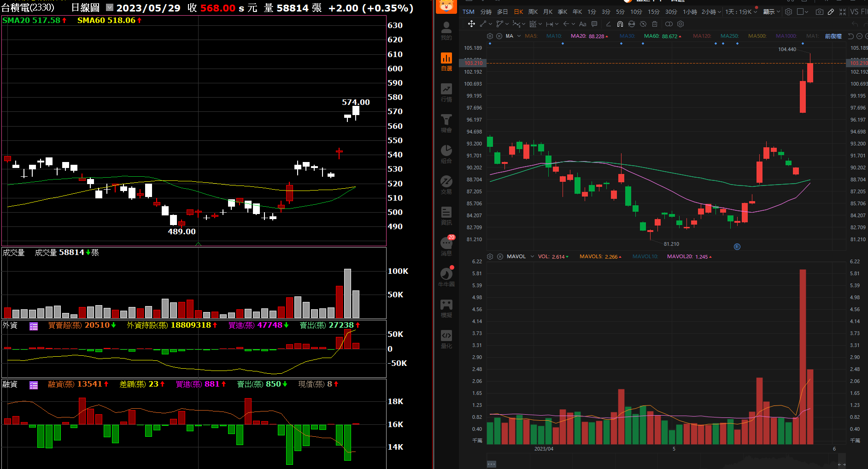Open the 交易 trading sidebar icon
Viewport: 868px width, 469px height.
tap(446, 185)
